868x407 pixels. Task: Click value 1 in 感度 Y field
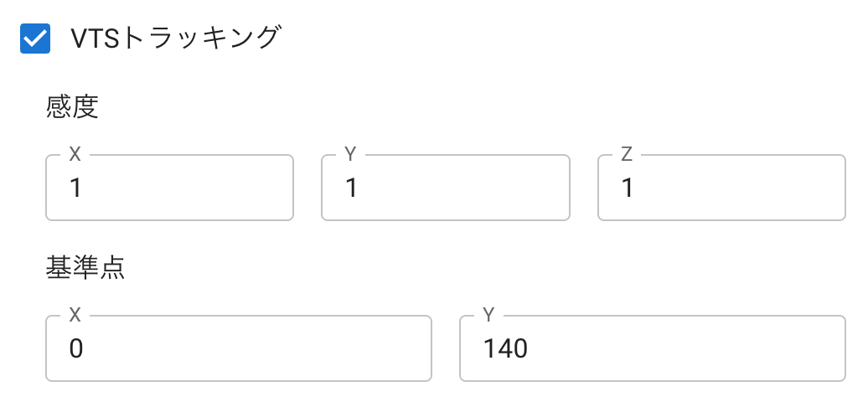pyautogui.click(x=352, y=188)
